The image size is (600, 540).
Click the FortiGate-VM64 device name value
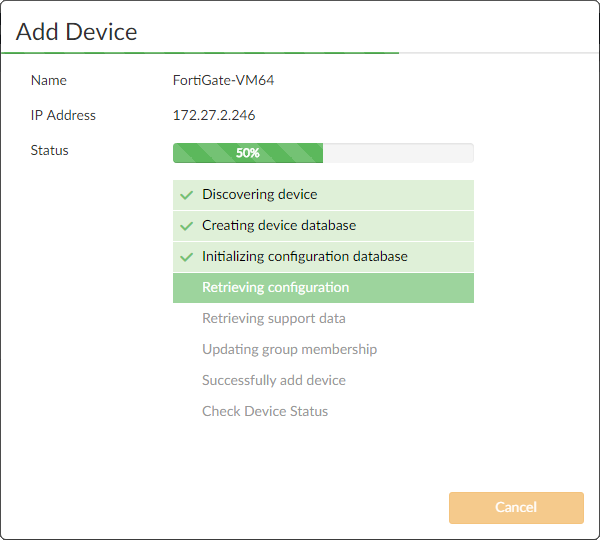point(223,80)
